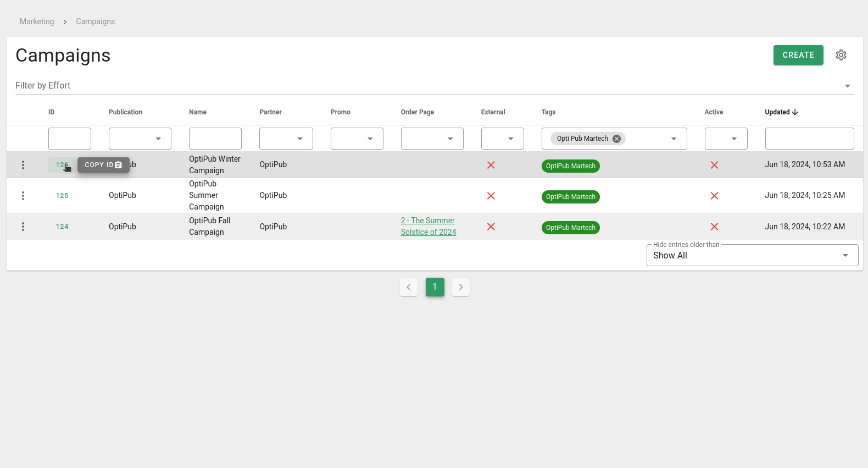Select page 1 button
The image size is (868, 468).
click(435, 287)
